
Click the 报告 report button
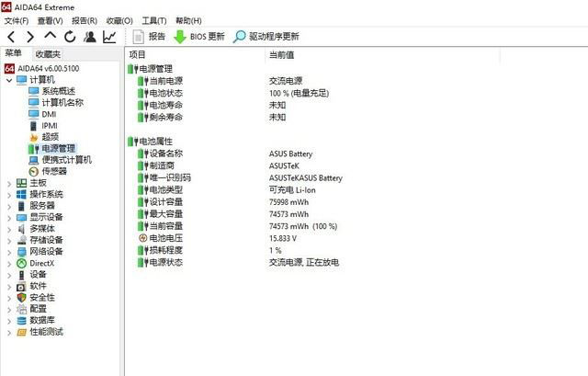150,37
